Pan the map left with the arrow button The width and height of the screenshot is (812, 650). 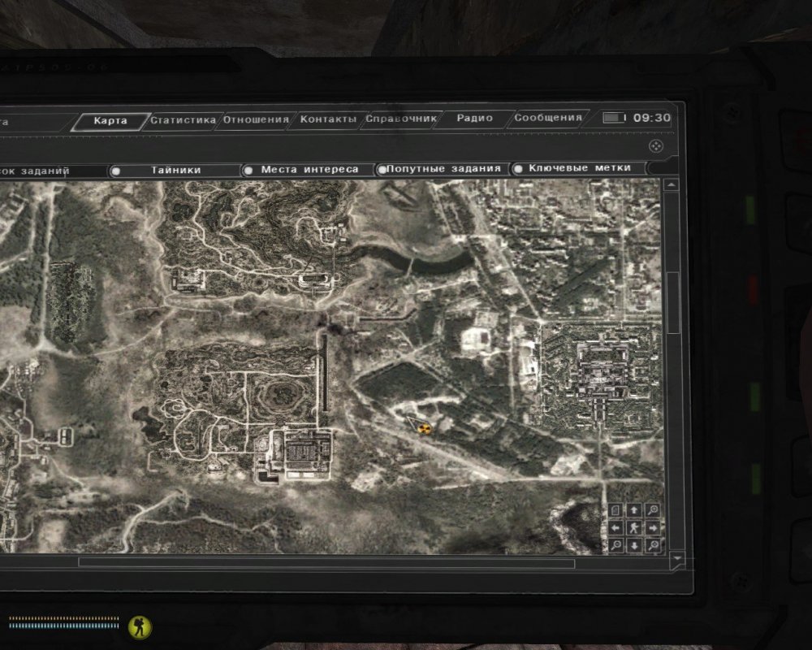(615, 527)
